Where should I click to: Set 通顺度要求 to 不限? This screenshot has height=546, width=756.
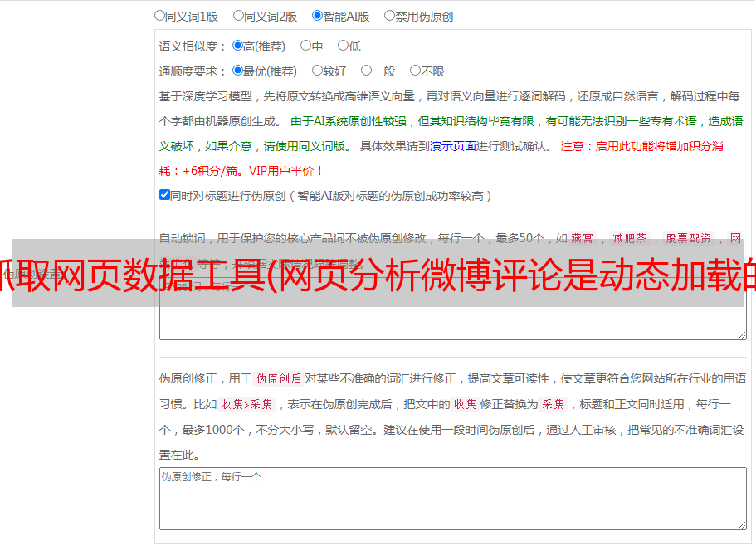[415, 71]
